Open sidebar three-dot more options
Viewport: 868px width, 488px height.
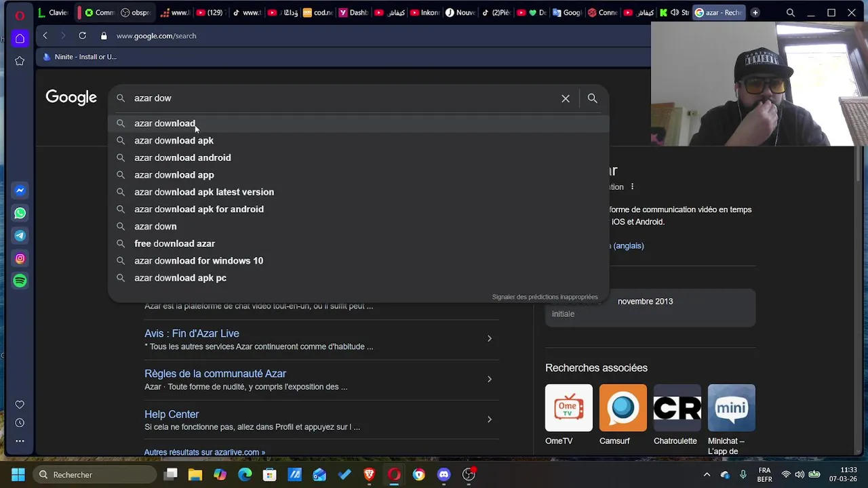click(20, 441)
